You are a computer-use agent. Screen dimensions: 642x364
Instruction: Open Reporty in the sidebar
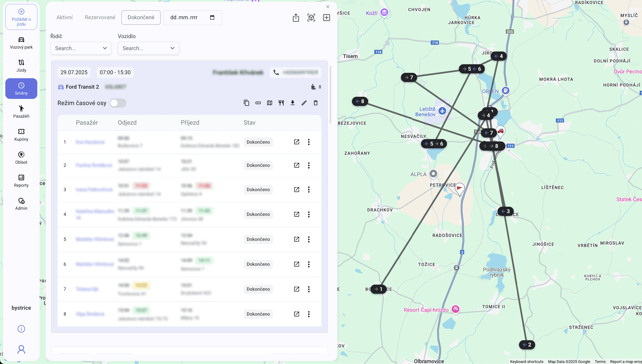[21, 181]
